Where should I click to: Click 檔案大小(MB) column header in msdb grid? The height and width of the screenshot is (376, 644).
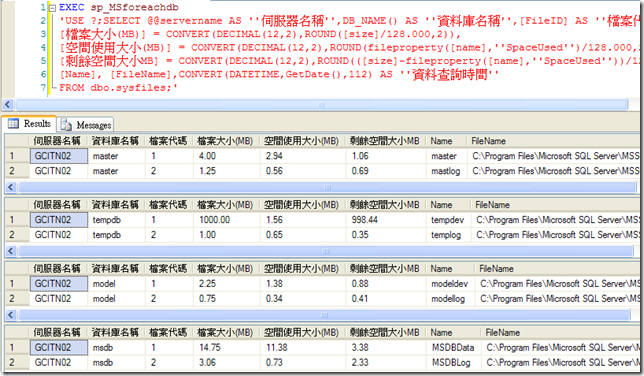227,333
